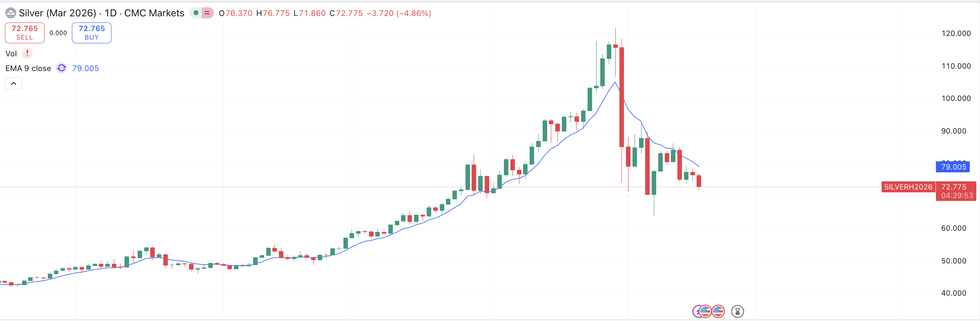Open the hourglass event marker

pos(737,312)
